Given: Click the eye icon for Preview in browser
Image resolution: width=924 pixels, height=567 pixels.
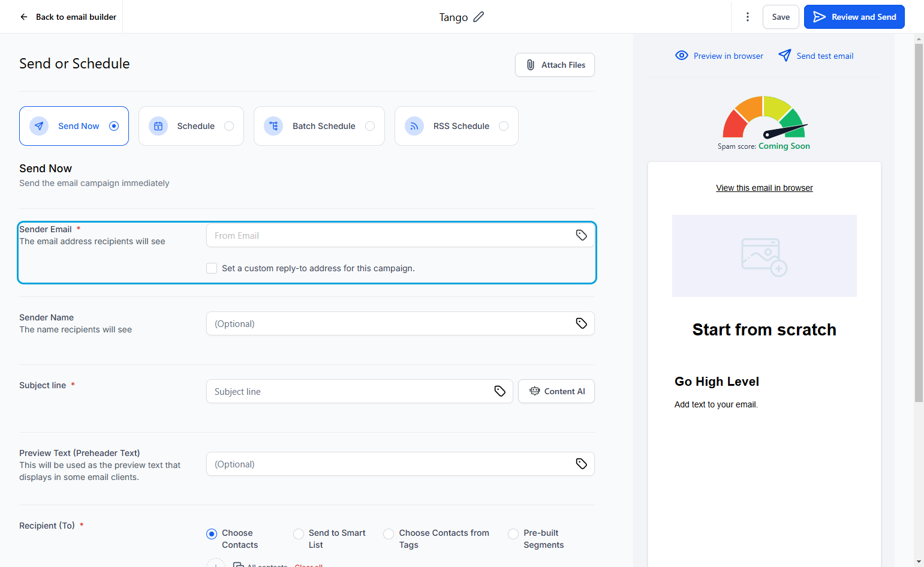Looking at the screenshot, I should click(681, 56).
